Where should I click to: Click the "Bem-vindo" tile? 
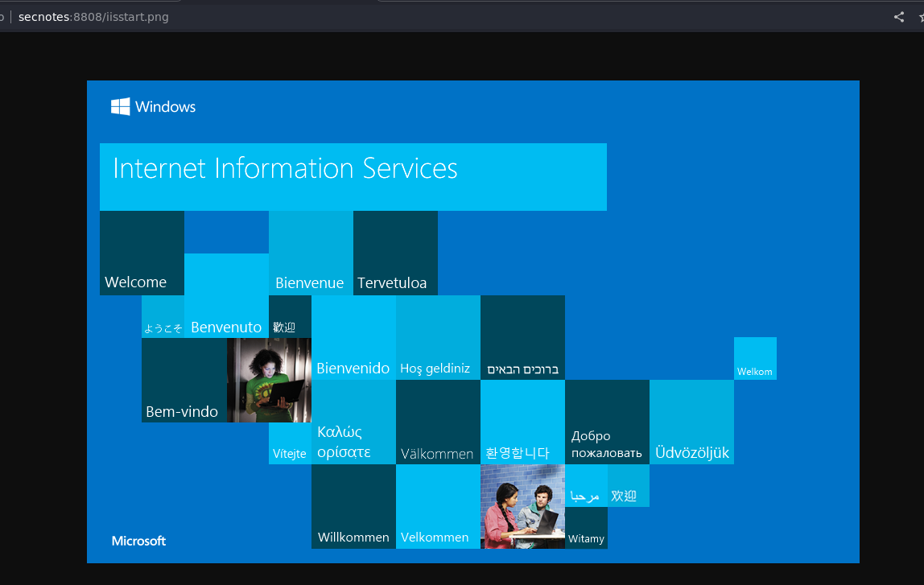click(x=184, y=380)
